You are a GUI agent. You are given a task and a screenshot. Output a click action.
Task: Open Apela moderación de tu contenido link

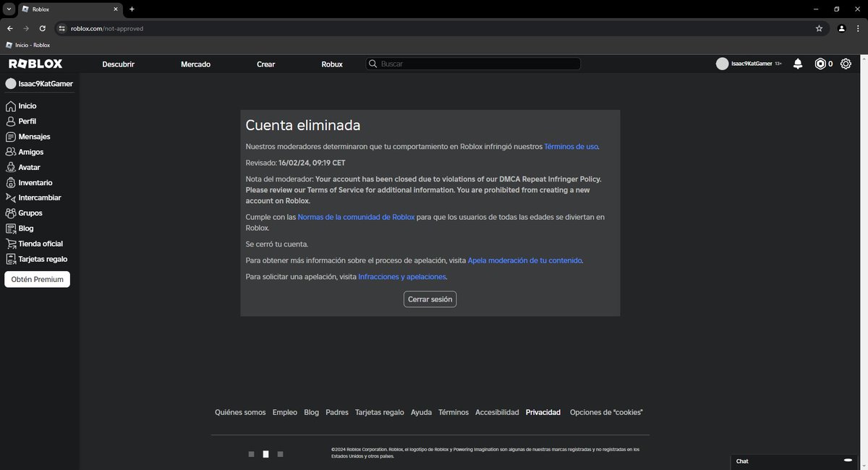pyautogui.click(x=525, y=260)
